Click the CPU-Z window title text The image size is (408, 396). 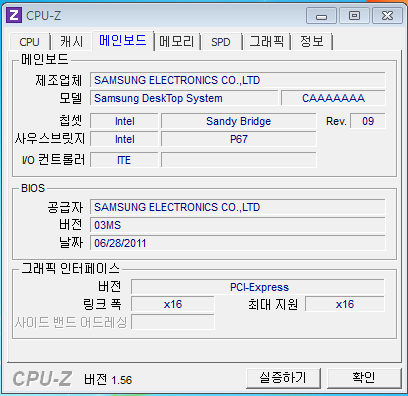[x=43, y=16]
